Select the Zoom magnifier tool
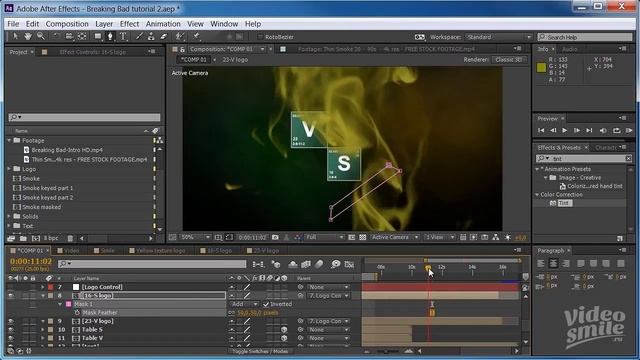The image size is (640, 360). tap(41, 36)
